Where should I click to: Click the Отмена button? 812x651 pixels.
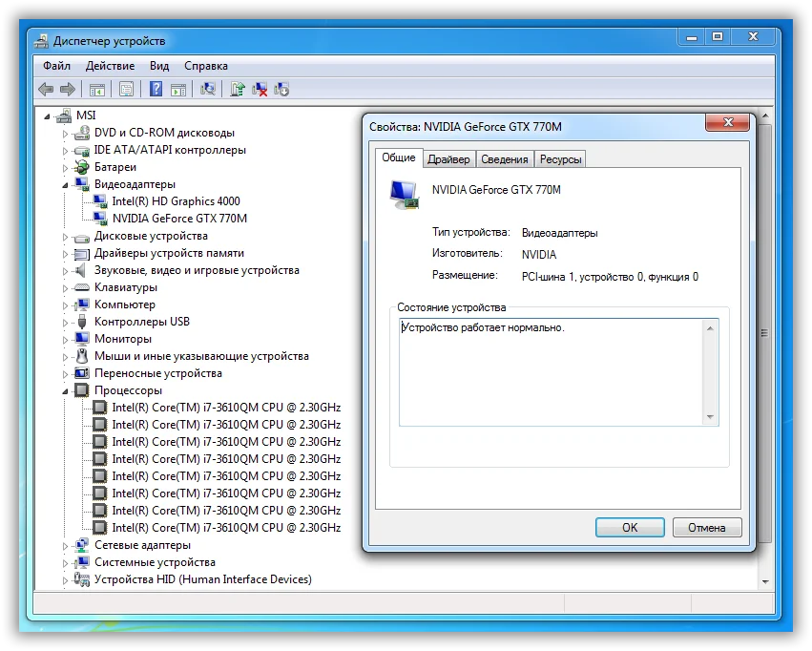point(707,528)
